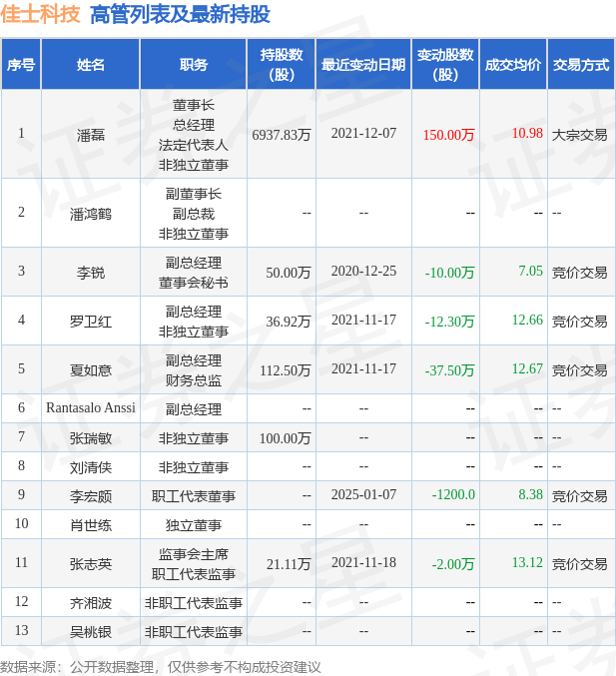Click the 佳士科技 title text
This screenshot has width=616, height=676.
pos(40,14)
